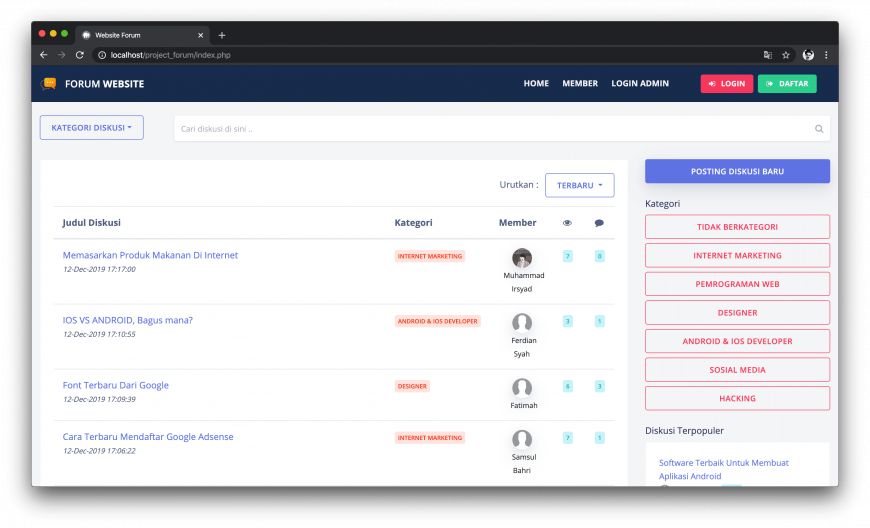Click comment count badge for IOS VS ANDROID
870x528 pixels.
coord(599,321)
